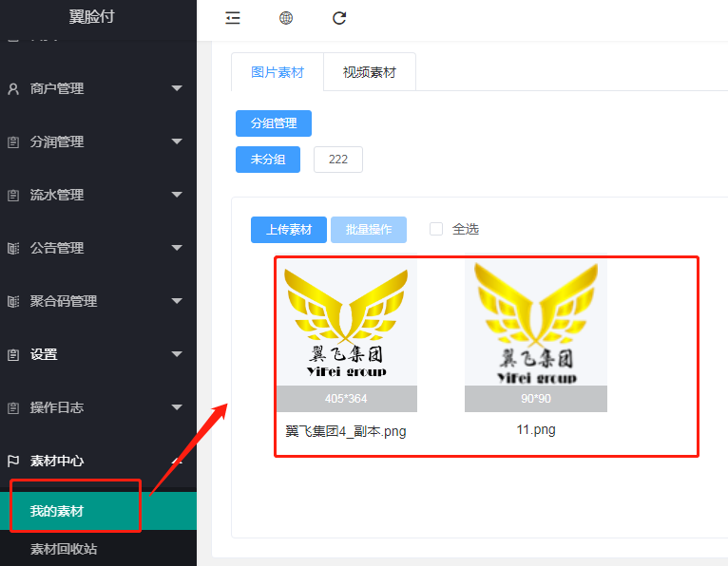Collapse the sidebar menu toggle icon
728x566 pixels.
[233, 18]
